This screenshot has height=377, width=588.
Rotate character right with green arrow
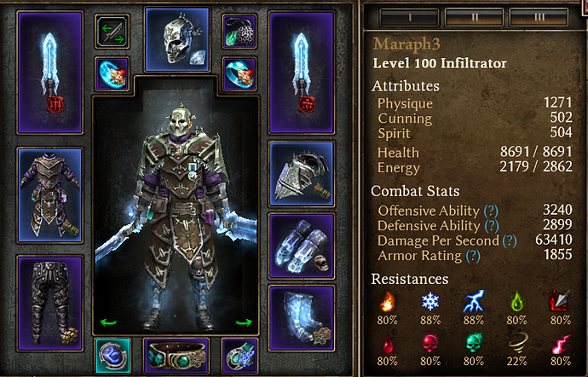[x=244, y=322]
